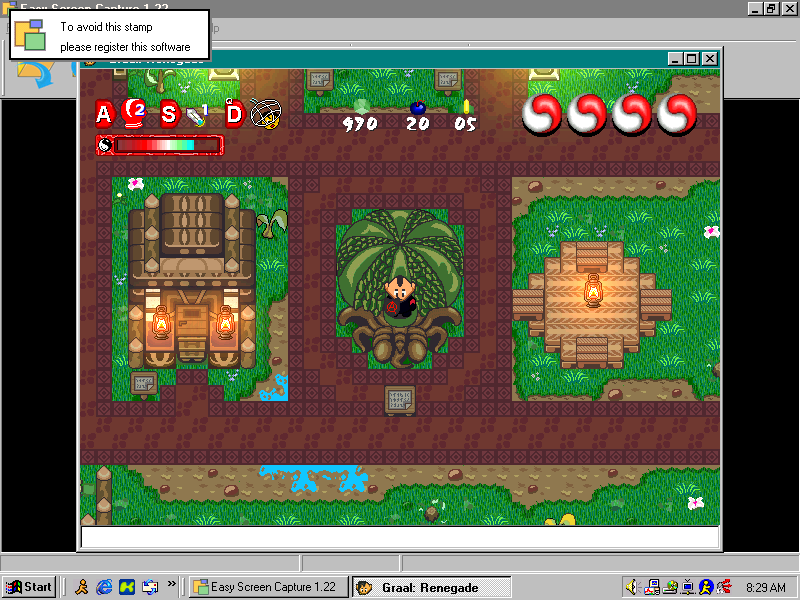The width and height of the screenshot is (800, 600).
Task: Click the CD drive tray icon
Action: click(670, 587)
